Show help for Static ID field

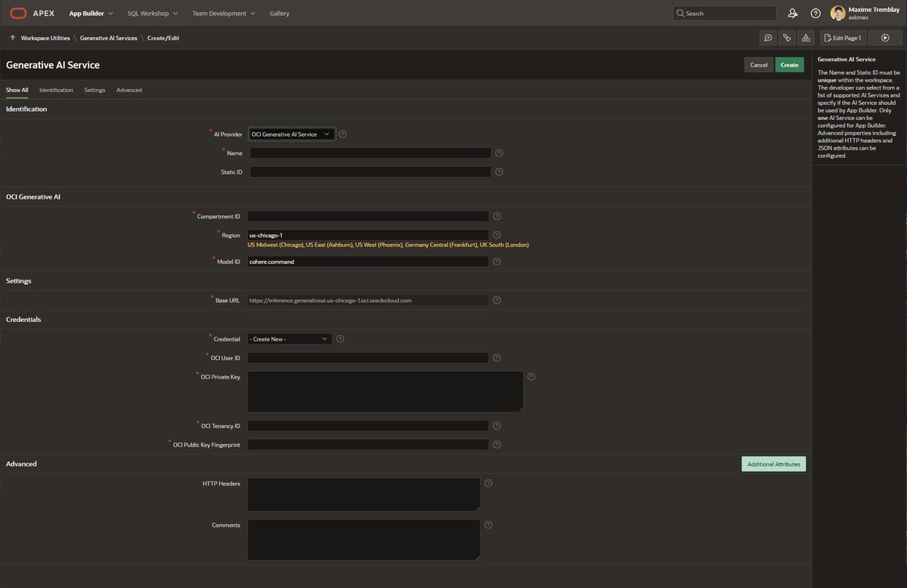(499, 172)
